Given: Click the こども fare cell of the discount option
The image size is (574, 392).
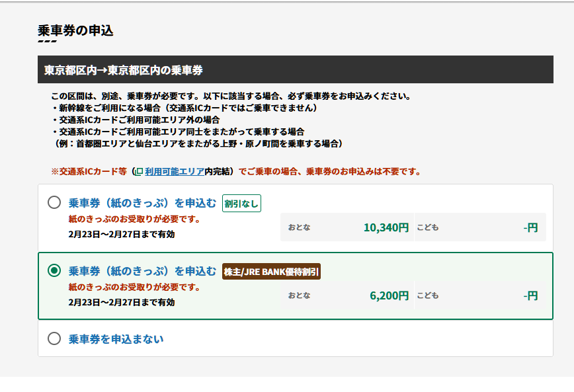Looking at the screenshot, I should 480,295.
